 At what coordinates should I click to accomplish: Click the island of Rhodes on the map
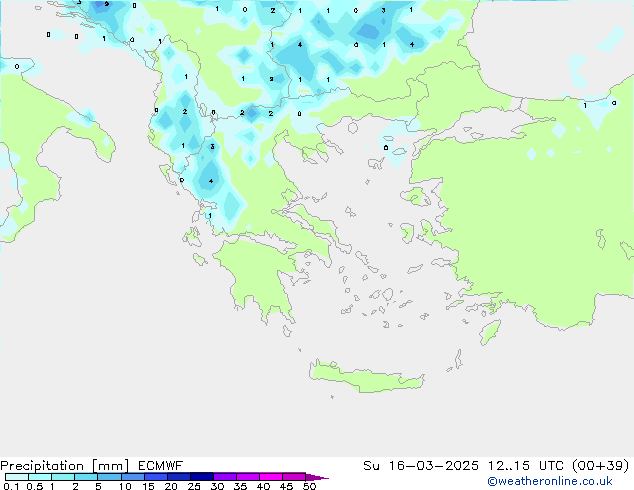(490, 332)
